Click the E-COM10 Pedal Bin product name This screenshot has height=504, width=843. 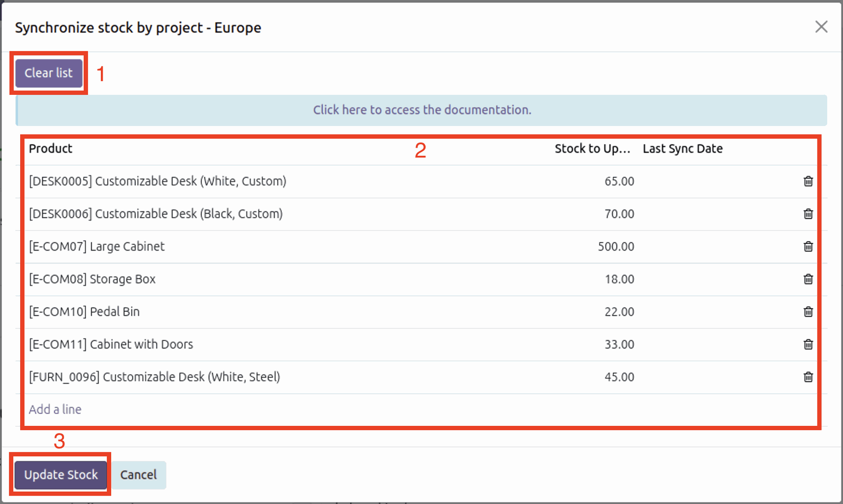[84, 312]
